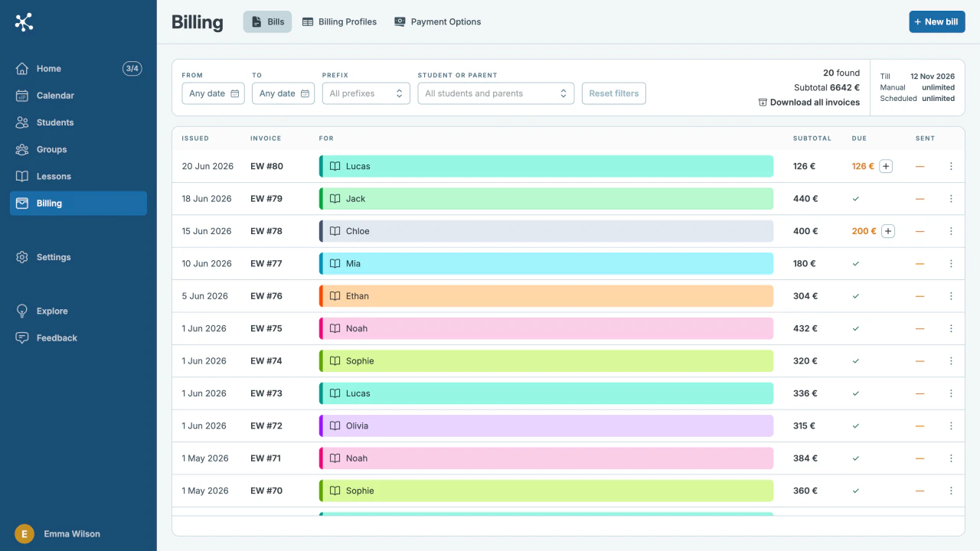Viewport: 980px width, 551px height.
Task: Click the sent dash for invoice EW #74
Action: (x=920, y=361)
